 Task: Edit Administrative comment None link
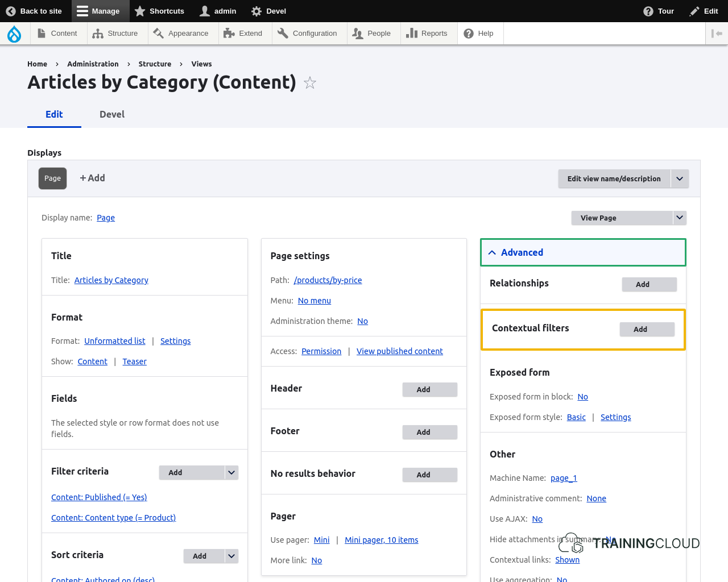click(597, 498)
